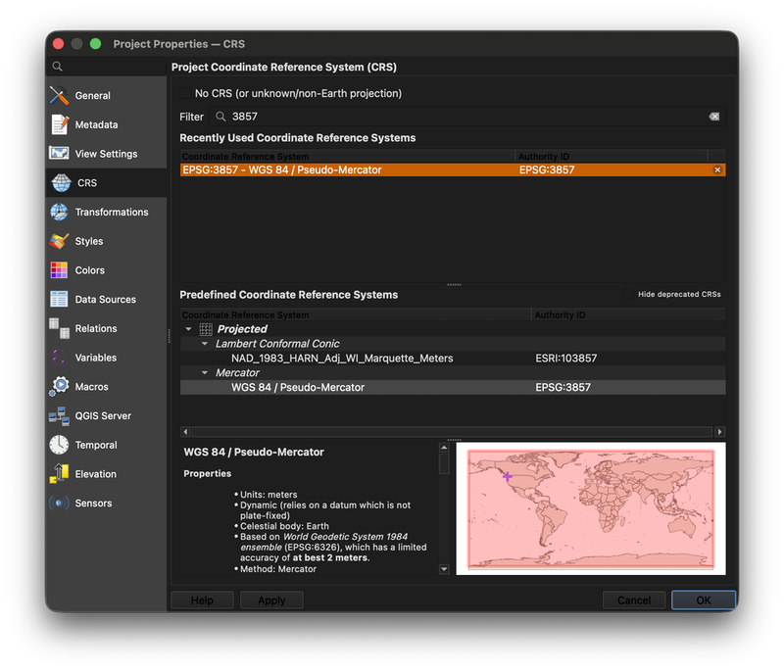Open the Colors palette icon

(x=59, y=269)
